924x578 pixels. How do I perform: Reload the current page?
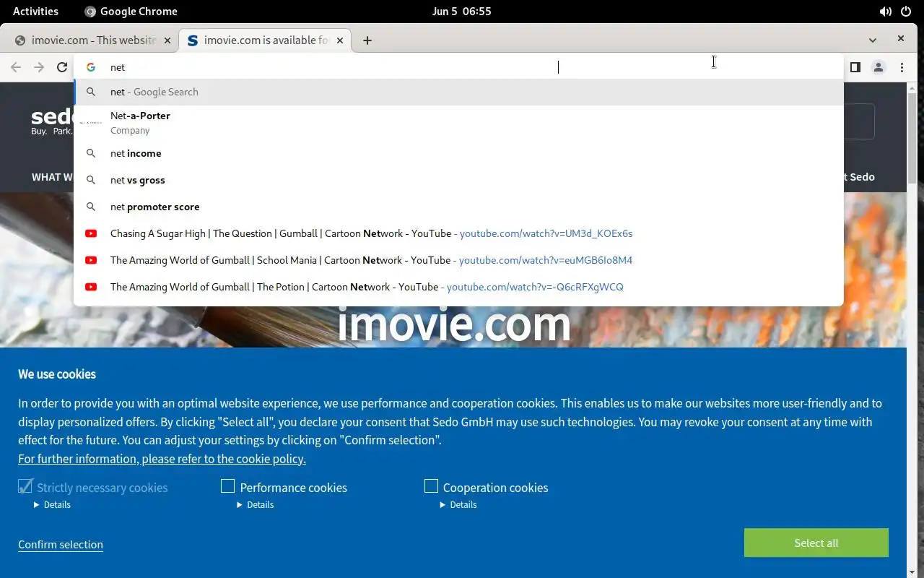(62, 67)
